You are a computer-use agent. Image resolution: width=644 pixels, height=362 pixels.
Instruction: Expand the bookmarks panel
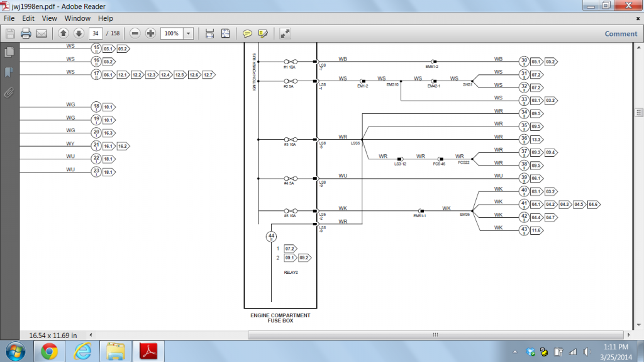pyautogui.click(x=9, y=72)
